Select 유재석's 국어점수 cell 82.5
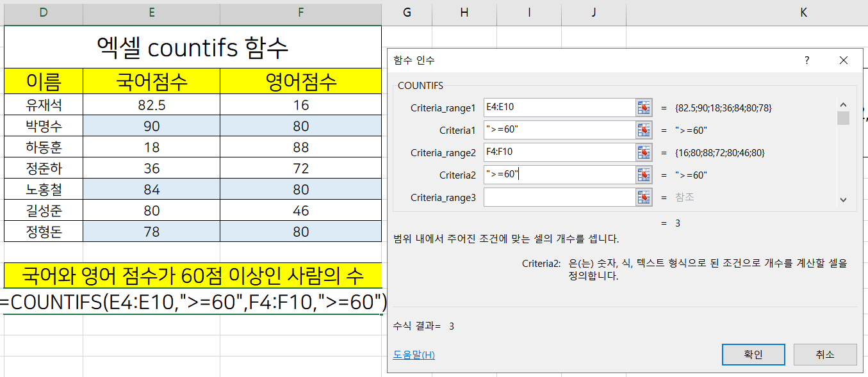Viewport: 868px width, 377px height. [x=152, y=105]
